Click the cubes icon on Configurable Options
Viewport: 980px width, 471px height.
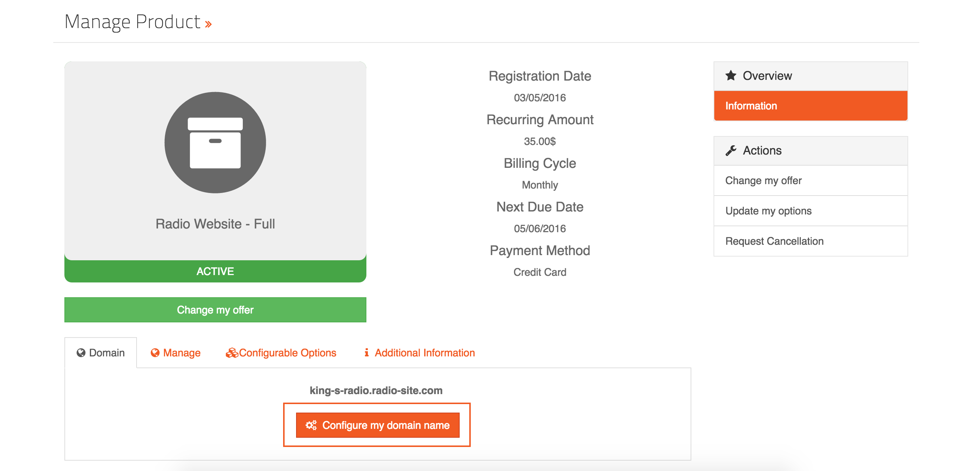click(x=232, y=353)
